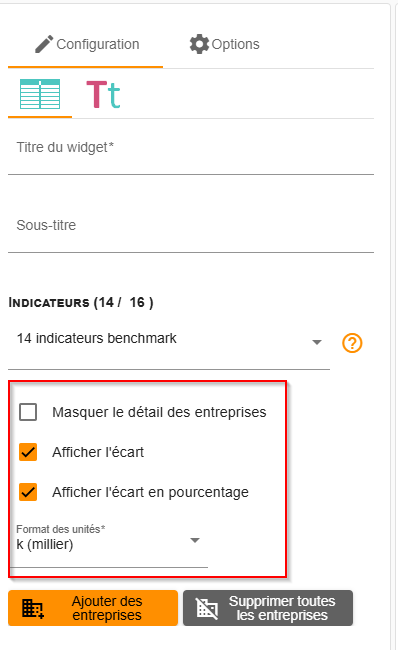Focus the Titre du widget field
This screenshot has height=650, width=398.
(191, 152)
